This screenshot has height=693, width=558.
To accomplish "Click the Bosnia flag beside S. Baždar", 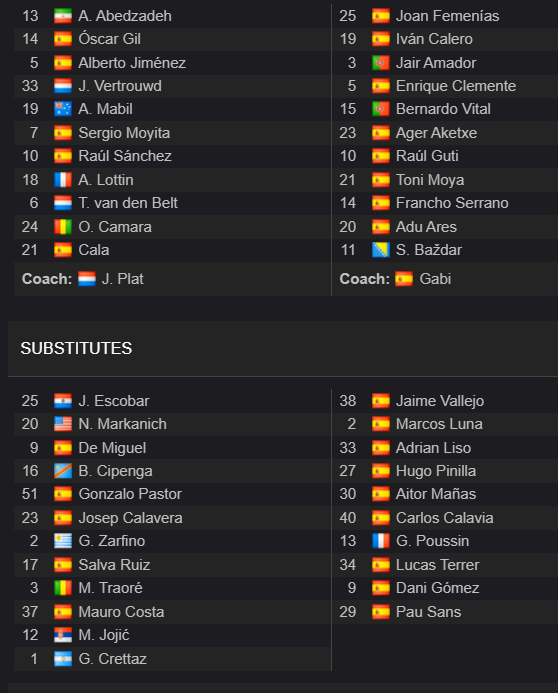I will point(380,250).
